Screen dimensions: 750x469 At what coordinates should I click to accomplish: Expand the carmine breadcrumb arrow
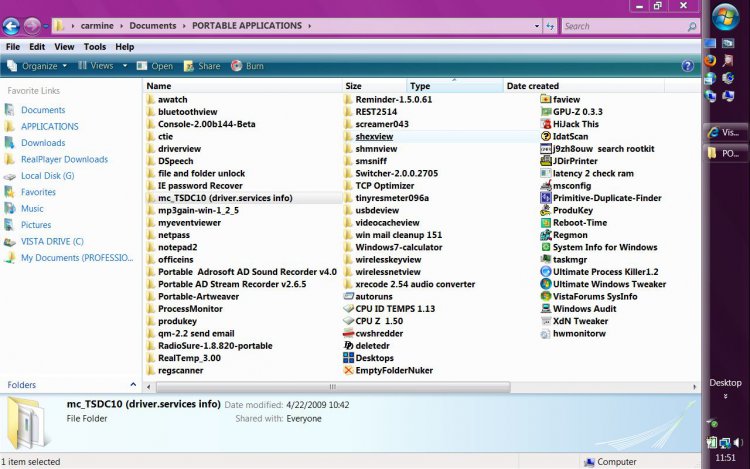pyautogui.click(x=121, y=26)
